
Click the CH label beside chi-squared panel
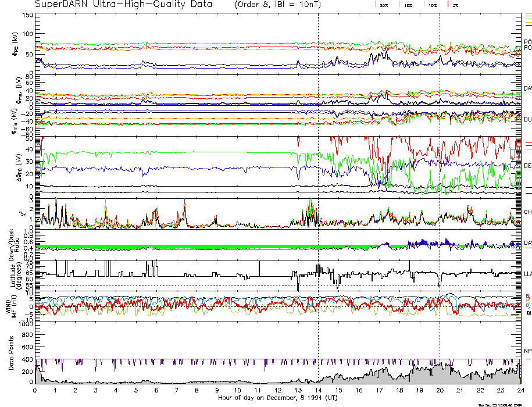(527, 212)
